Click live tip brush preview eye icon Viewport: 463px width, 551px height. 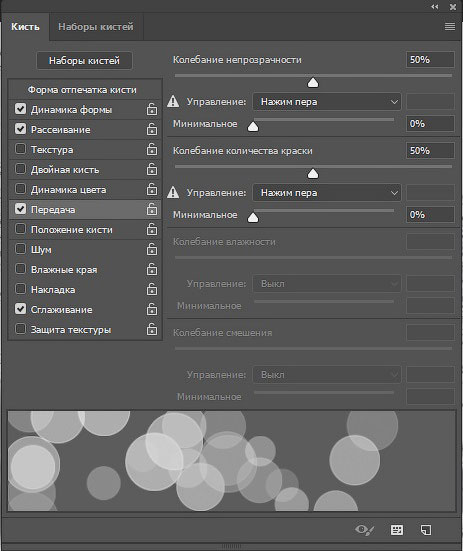pyautogui.click(x=365, y=530)
